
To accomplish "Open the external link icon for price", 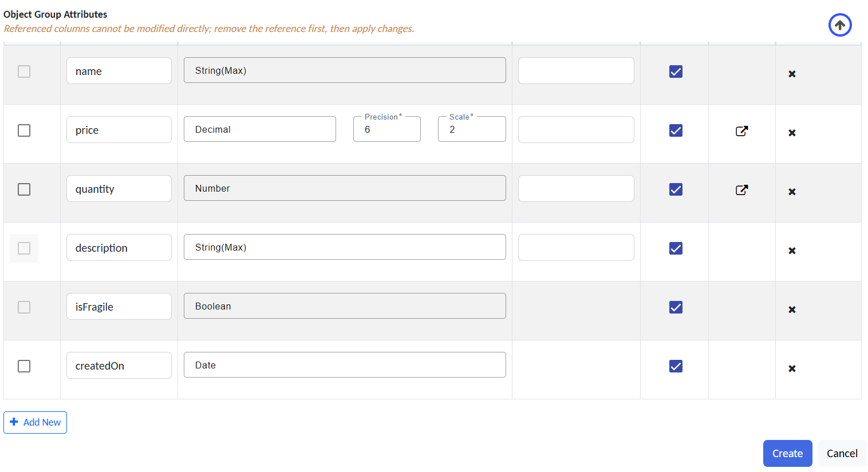I will [x=741, y=131].
